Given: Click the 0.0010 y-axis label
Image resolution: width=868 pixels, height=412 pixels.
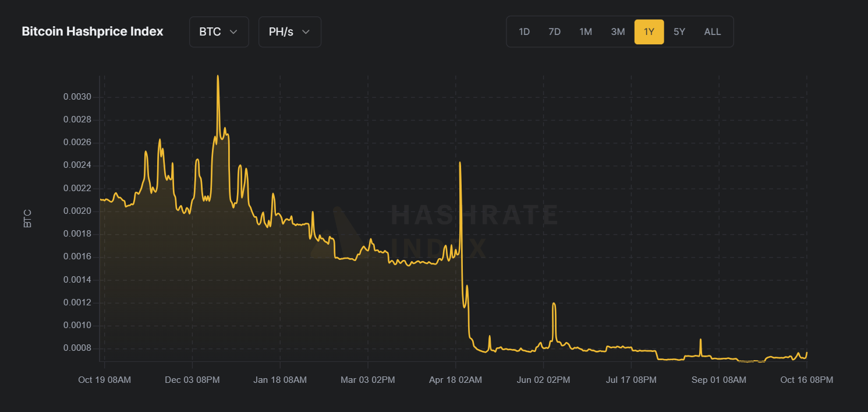Looking at the screenshot, I should pos(77,325).
